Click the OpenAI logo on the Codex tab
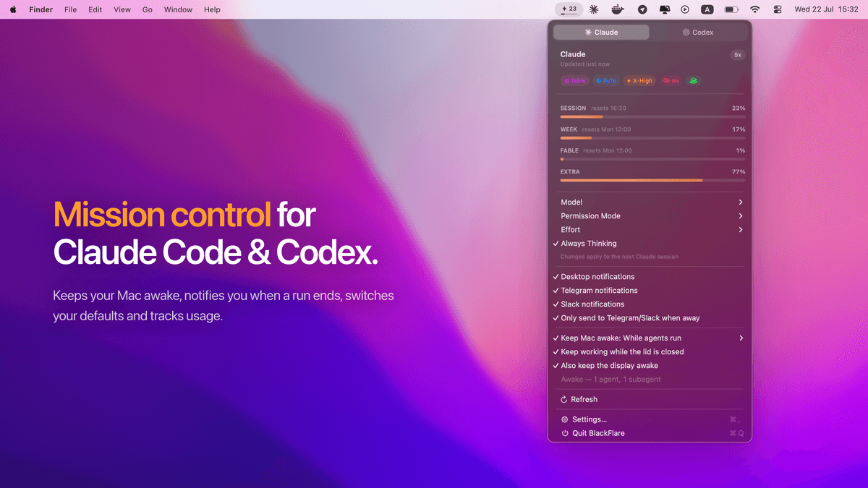The image size is (868, 488). click(686, 33)
